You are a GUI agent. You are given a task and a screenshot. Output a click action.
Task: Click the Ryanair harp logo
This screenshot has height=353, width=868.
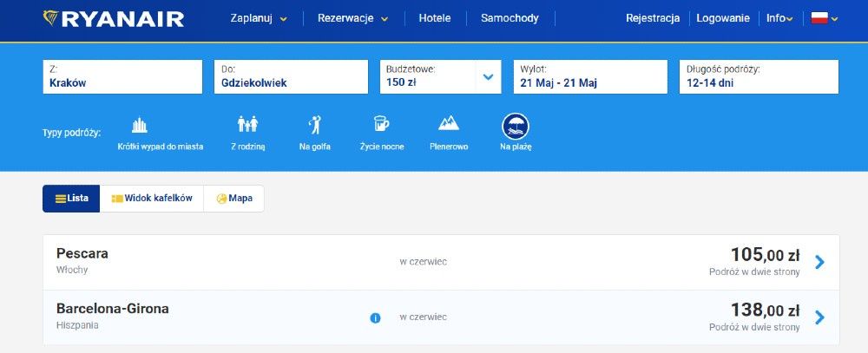(x=50, y=18)
